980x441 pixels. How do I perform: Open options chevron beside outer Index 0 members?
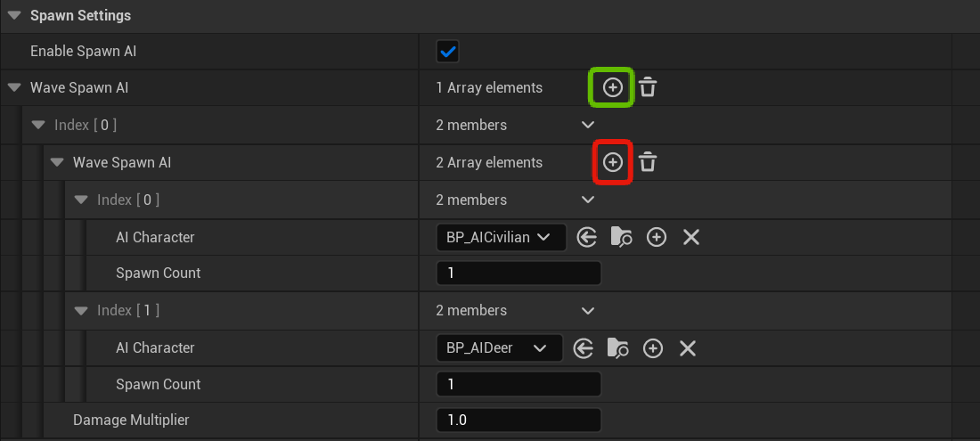click(587, 125)
